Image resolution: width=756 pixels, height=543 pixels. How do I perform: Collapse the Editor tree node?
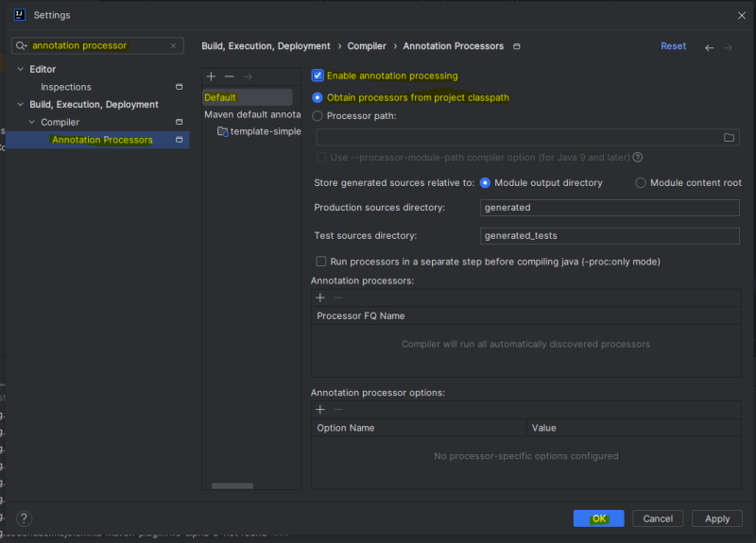pyautogui.click(x=20, y=69)
